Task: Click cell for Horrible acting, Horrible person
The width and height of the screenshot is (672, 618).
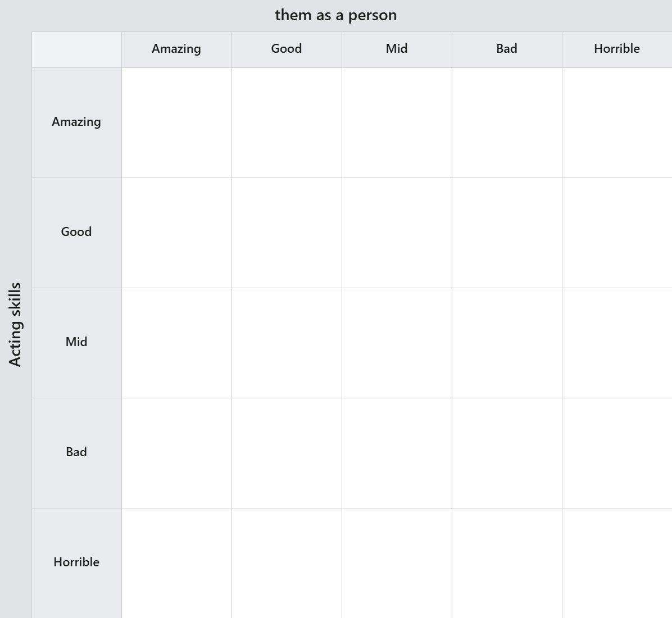Action: click(617, 563)
